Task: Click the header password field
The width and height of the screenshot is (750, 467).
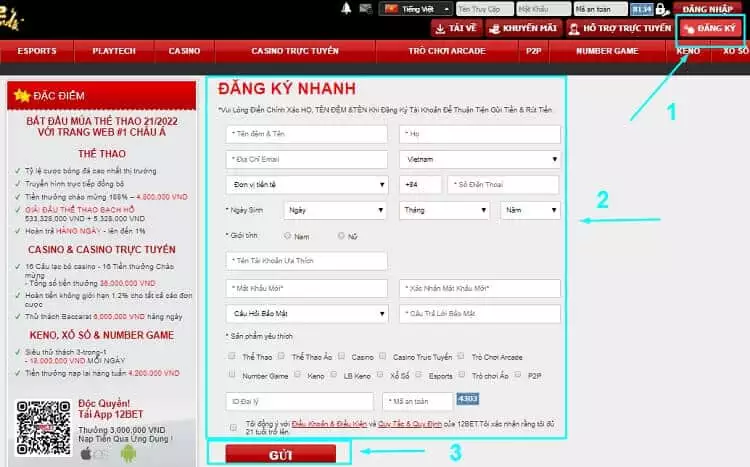Action: (x=543, y=9)
